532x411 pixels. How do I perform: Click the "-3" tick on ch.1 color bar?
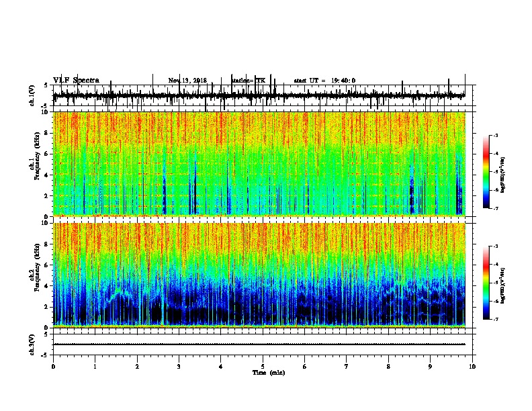495,136
